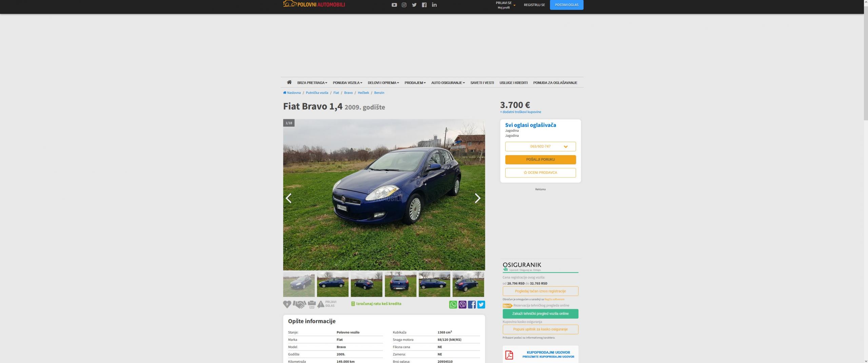This screenshot has width=868, height=363.
Task: Share the ad via Viber icon
Action: coord(462,304)
